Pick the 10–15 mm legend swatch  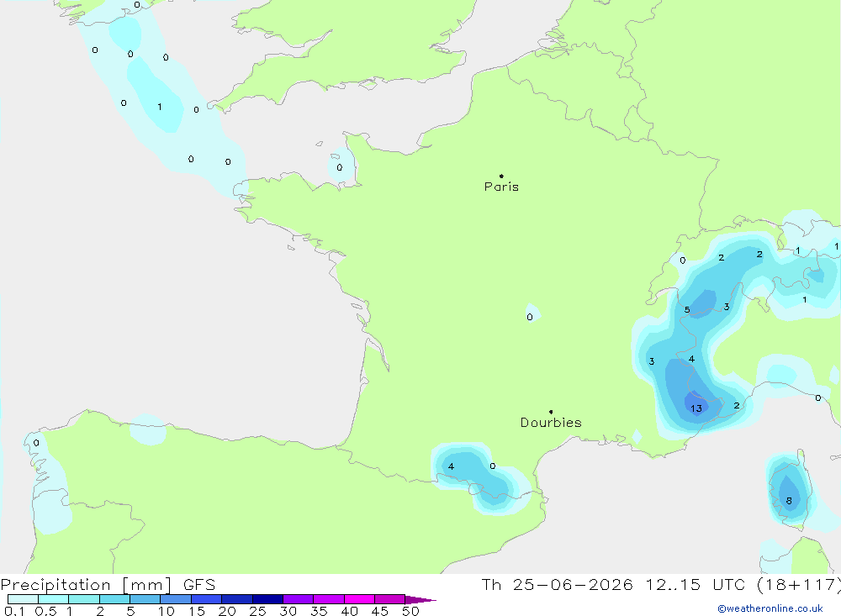(176, 599)
